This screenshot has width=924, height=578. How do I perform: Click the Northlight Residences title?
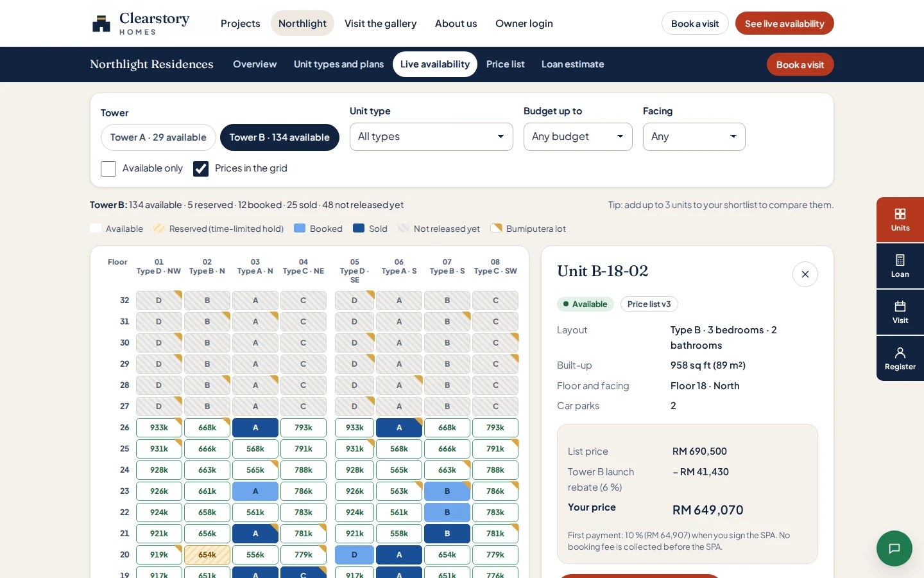(x=151, y=64)
